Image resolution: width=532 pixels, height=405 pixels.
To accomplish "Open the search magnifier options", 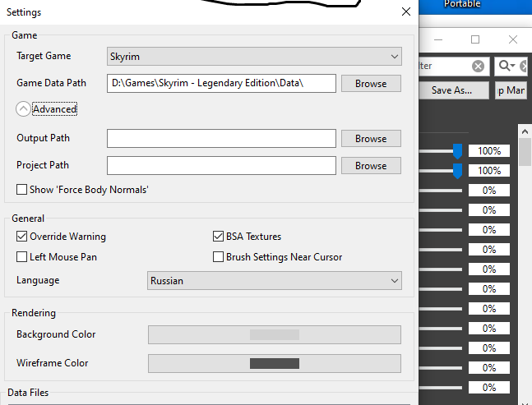I will [505, 66].
